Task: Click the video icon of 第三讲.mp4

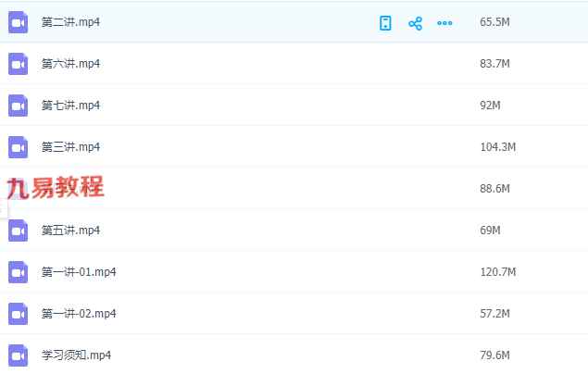Action: pyautogui.click(x=18, y=147)
